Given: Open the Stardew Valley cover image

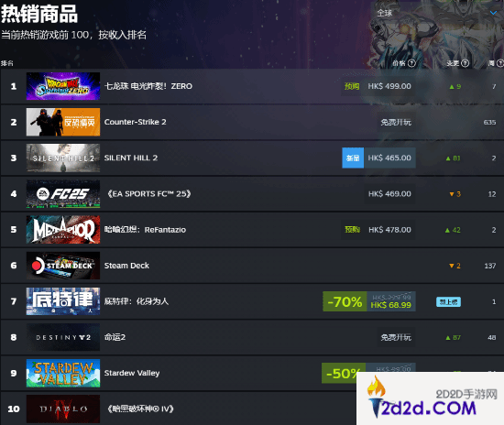Looking at the screenshot, I should pyautogui.click(x=63, y=373).
